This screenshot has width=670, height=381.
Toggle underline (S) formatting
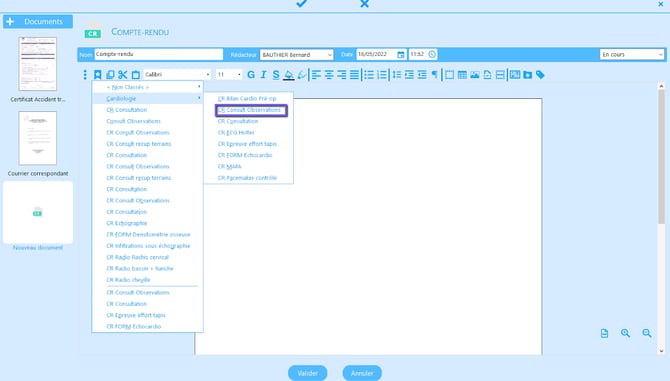click(x=276, y=75)
